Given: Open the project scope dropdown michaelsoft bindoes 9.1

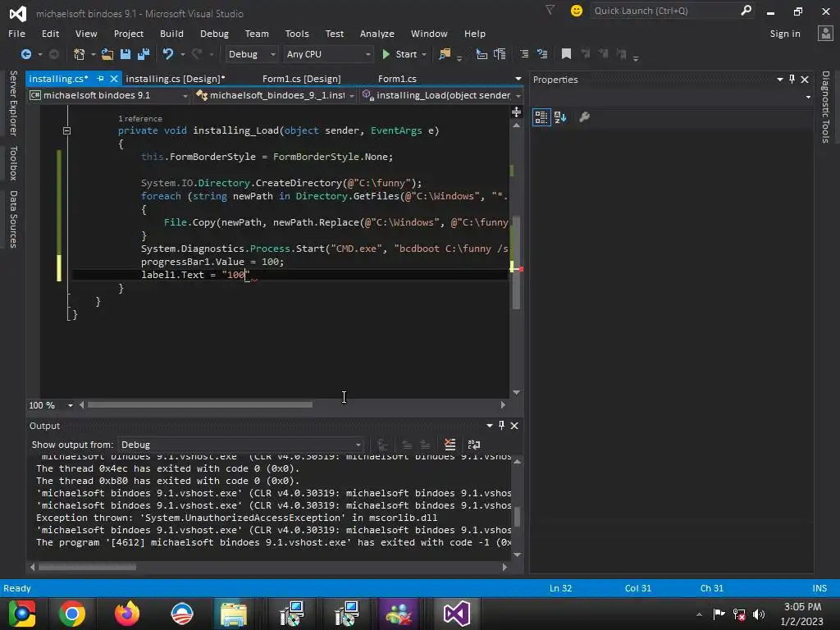Looking at the screenshot, I should click(x=109, y=95).
